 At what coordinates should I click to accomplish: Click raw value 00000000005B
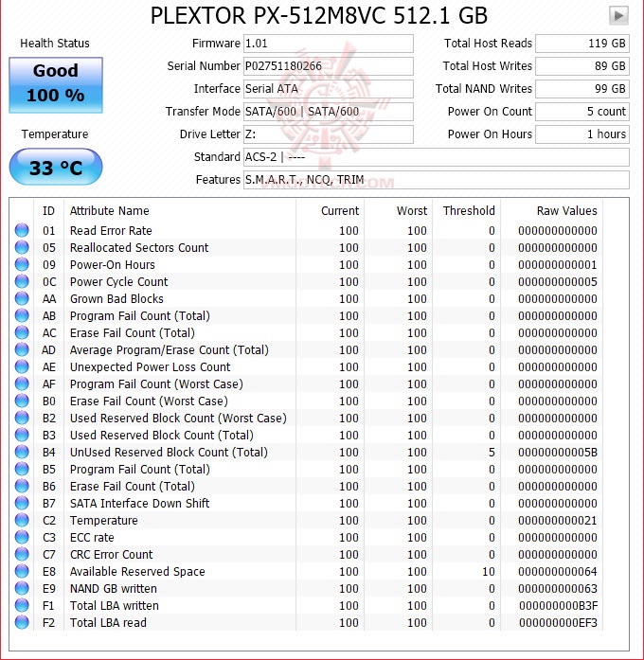(x=558, y=452)
